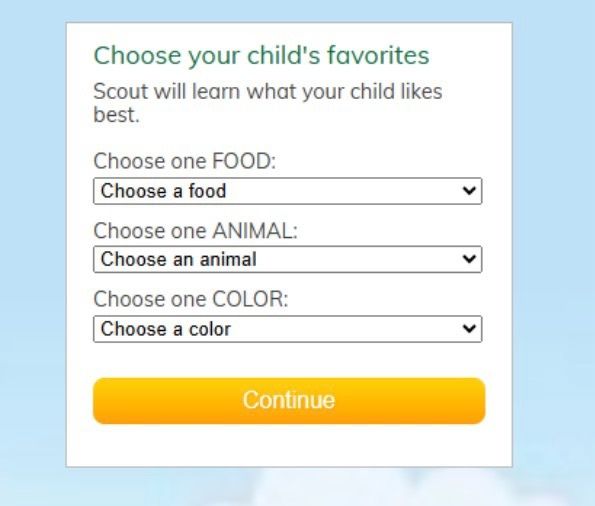
Task: Click the orange Continue button
Action: coord(289,400)
